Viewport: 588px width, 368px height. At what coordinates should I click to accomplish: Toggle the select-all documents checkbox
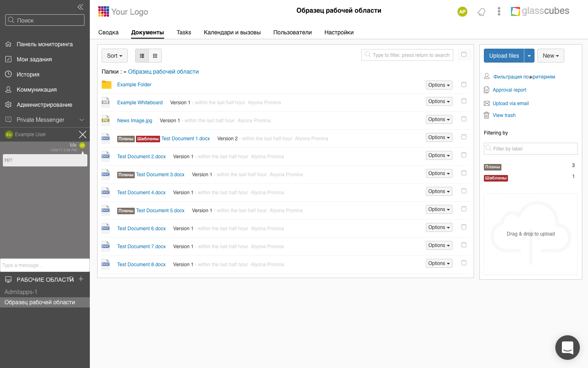(x=464, y=54)
